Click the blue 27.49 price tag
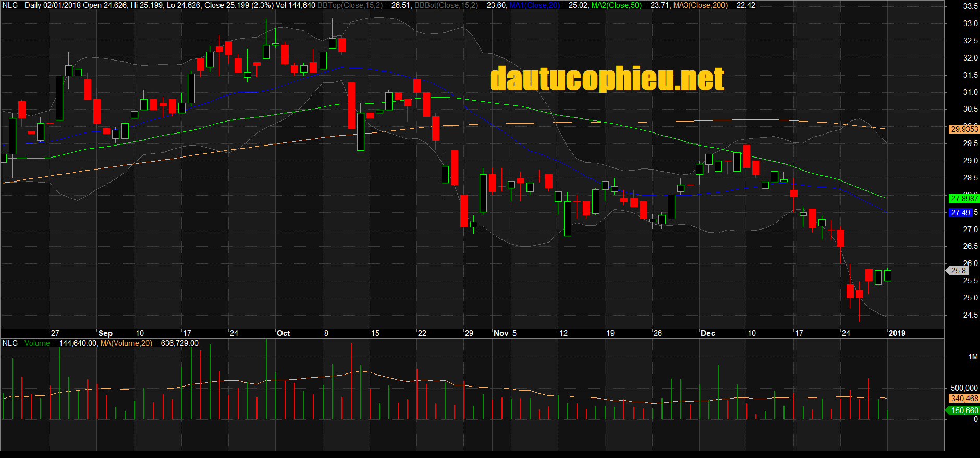The height and width of the screenshot is (458, 980). point(960,213)
